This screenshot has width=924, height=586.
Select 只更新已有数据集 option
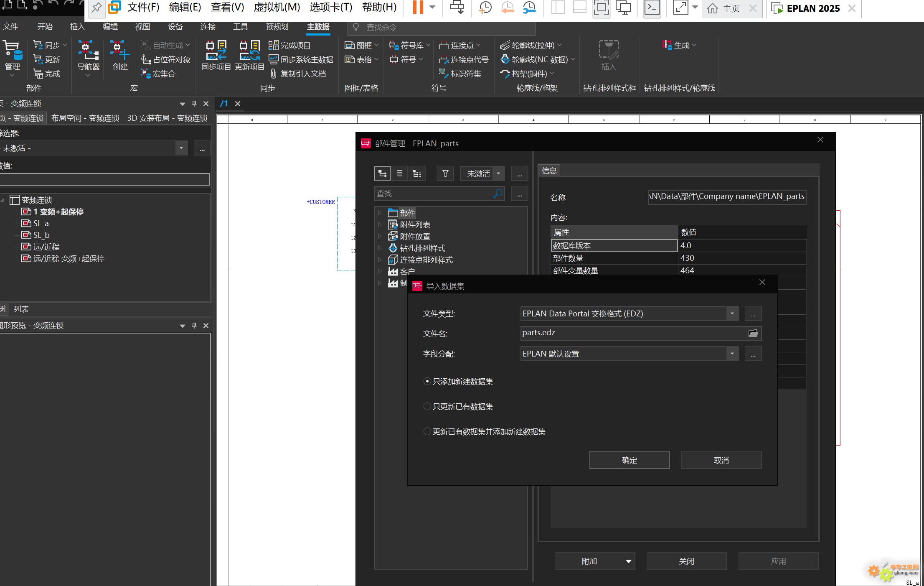pyautogui.click(x=458, y=406)
